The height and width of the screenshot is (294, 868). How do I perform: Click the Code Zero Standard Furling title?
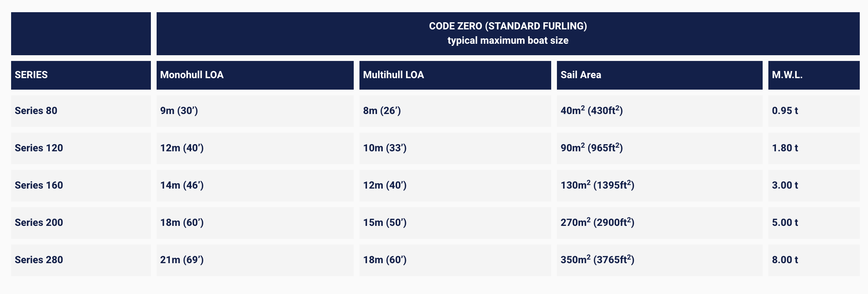point(507,26)
